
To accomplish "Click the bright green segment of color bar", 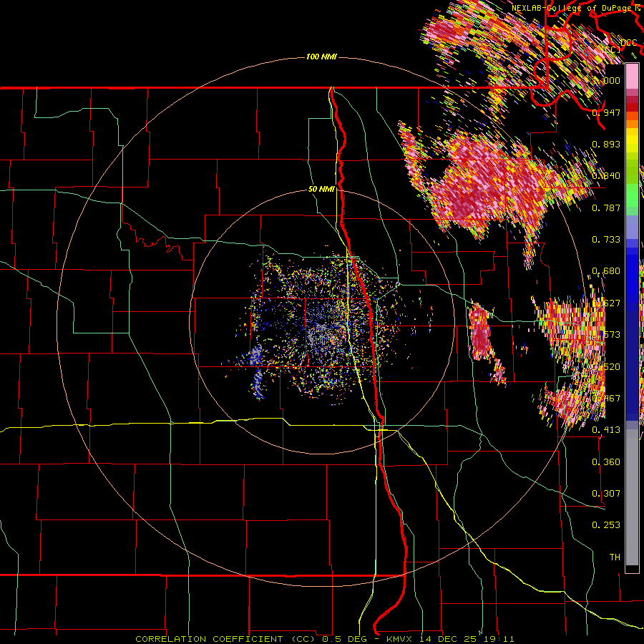I will pos(632,195).
